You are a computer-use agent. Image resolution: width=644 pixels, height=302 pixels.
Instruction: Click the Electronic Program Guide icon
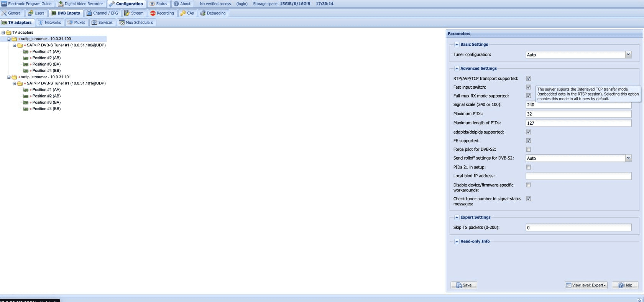(x=4, y=4)
